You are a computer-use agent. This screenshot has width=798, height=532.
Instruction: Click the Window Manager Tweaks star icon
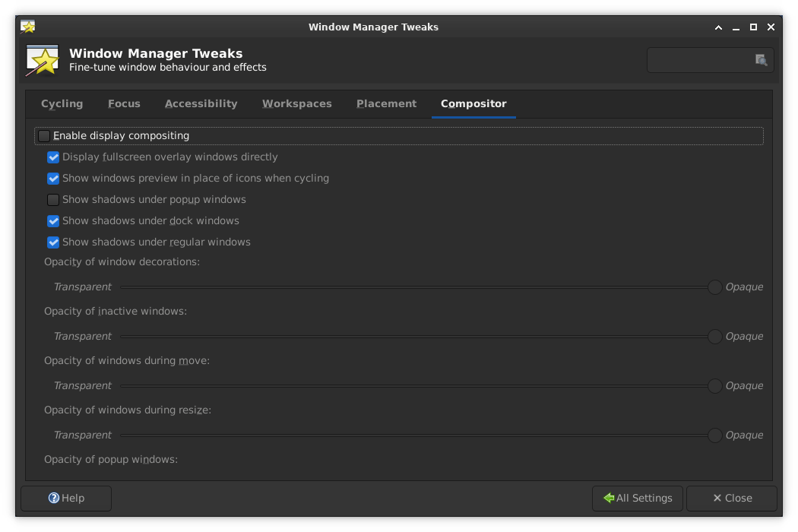(42, 60)
